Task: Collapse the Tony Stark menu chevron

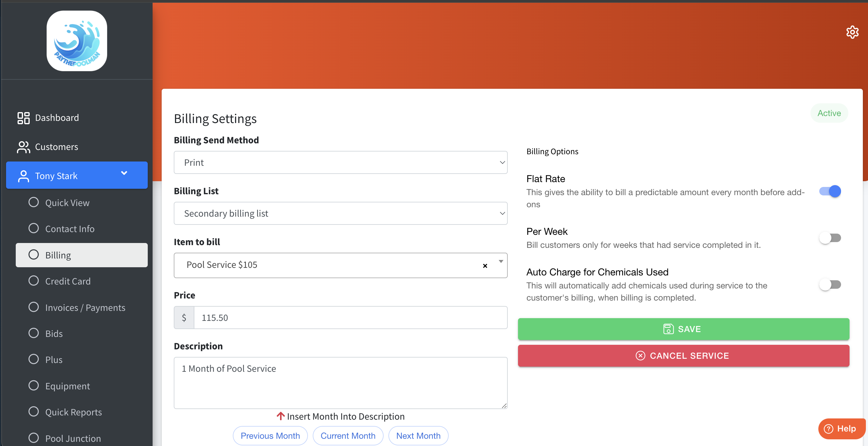Action: [124, 173]
